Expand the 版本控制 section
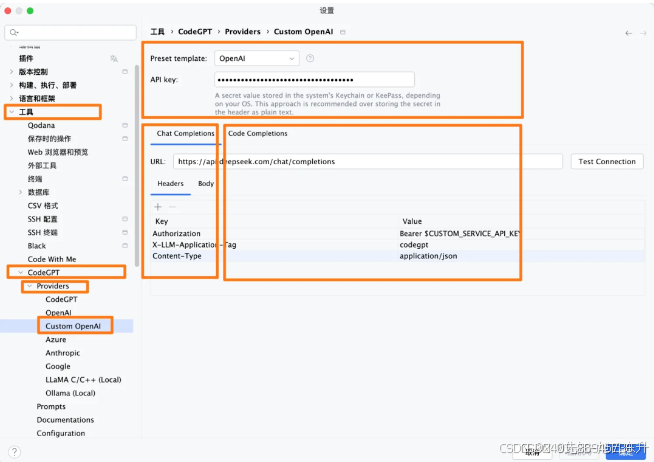Image resolution: width=654 pixels, height=462 pixels. click(11, 72)
